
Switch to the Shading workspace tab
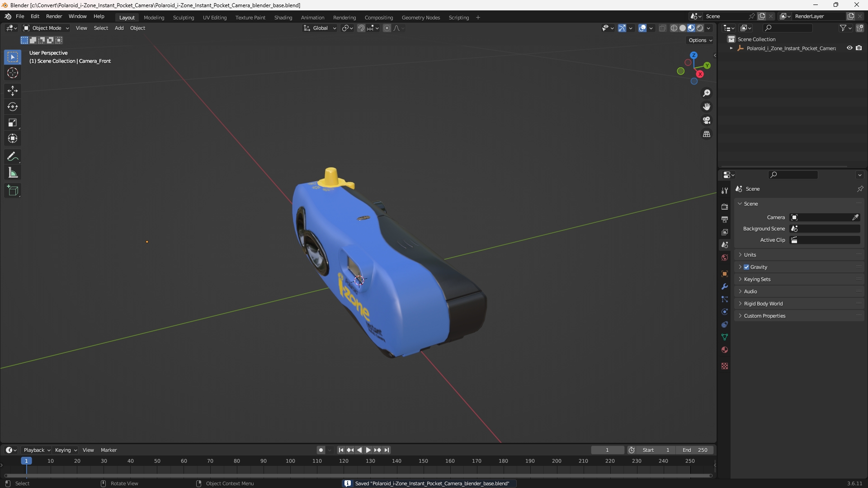283,18
